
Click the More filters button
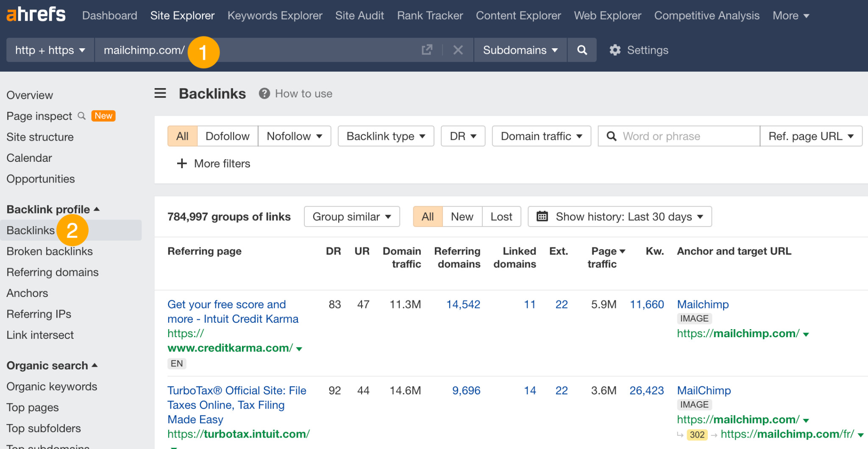click(x=213, y=164)
